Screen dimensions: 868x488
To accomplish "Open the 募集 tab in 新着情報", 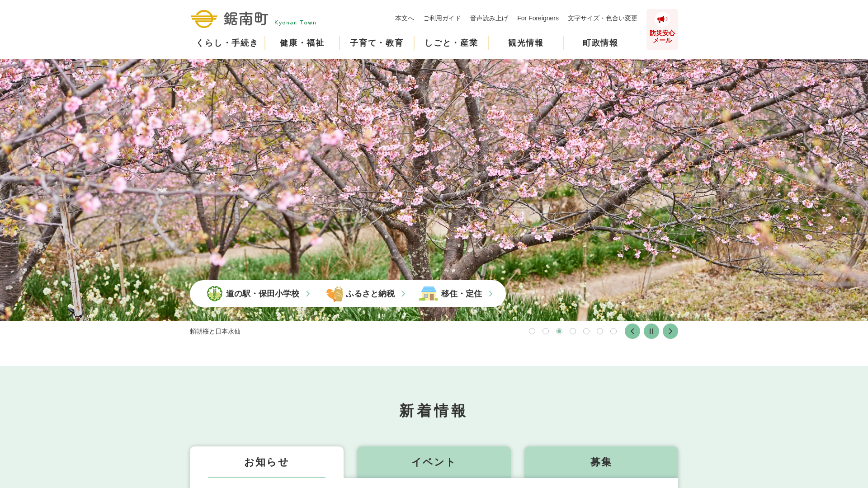I will tap(601, 462).
